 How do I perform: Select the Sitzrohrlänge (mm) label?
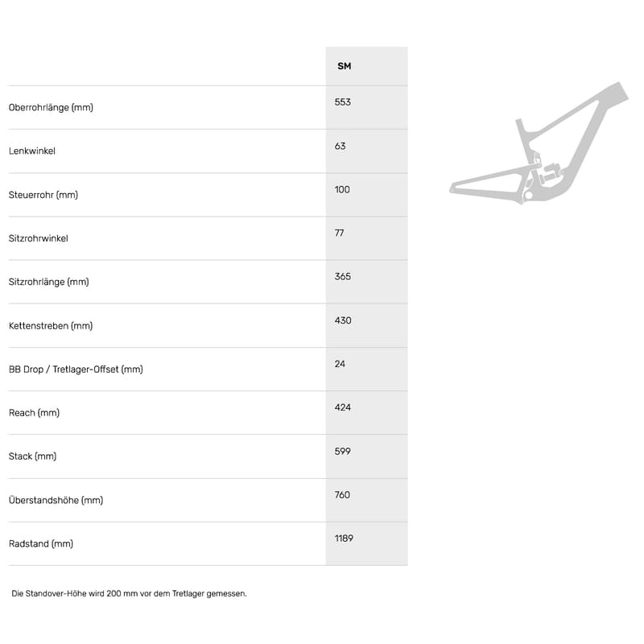[x=48, y=282]
